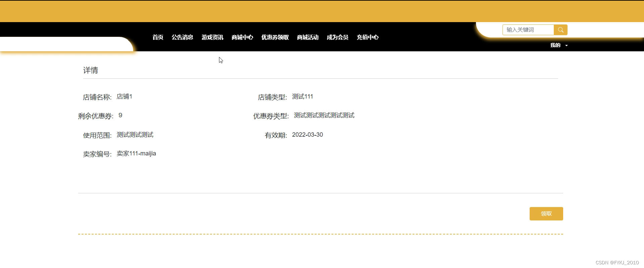Select the shop name value 店铺1
This screenshot has width=644, height=268.
click(x=124, y=96)
